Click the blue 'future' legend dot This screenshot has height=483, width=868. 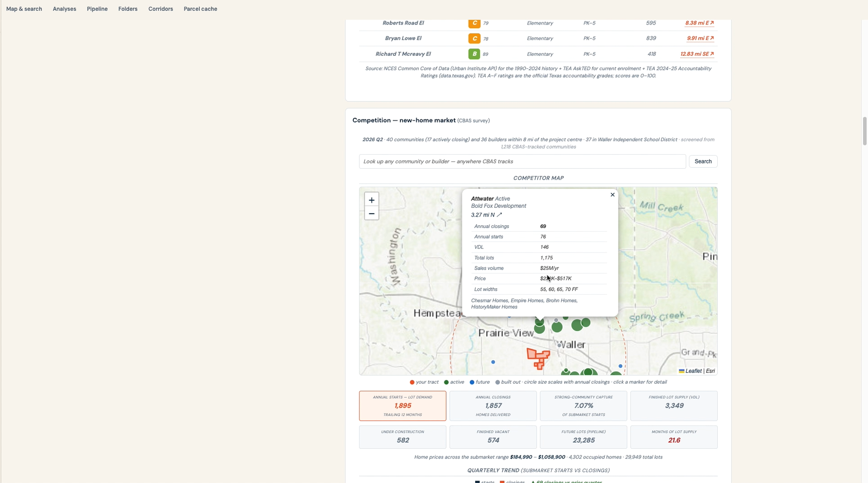472,383
